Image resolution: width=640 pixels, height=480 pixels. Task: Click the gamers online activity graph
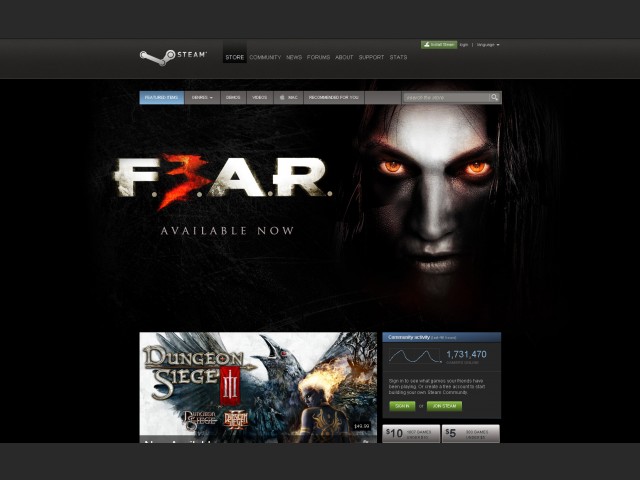[x=415, y=356]
